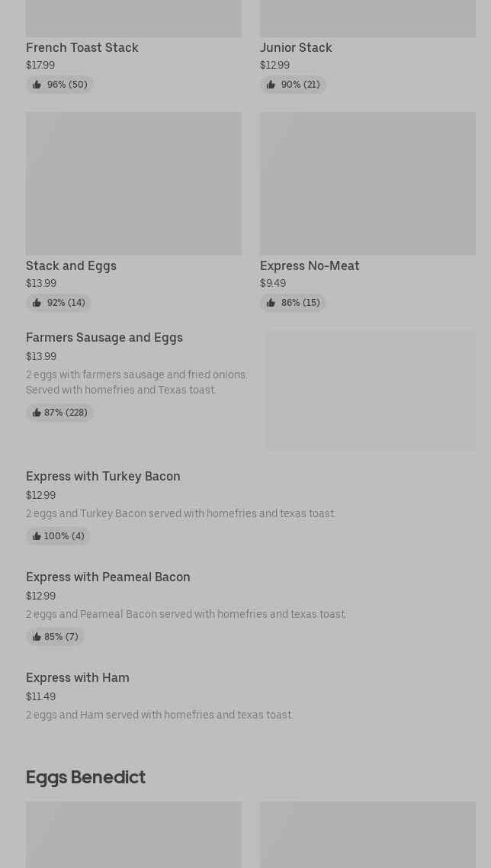491x868 pixels.
Task: Click the Farmers Sausage and Eggs title
Action: [x=104, y=337]
